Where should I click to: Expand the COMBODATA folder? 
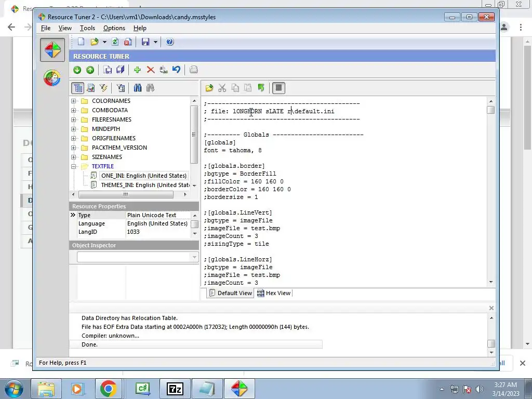[74, 110]
